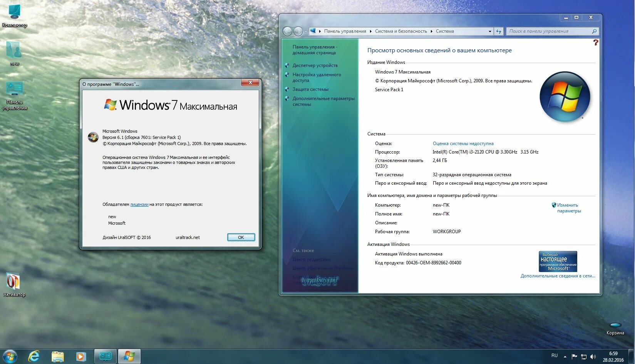Click uraltrack.net text in About dialog
This screenshot has width=635, height=364.
(188, 237)
